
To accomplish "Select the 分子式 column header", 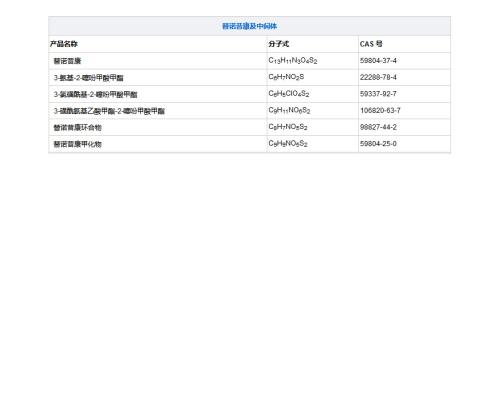I will pos(279,44).
